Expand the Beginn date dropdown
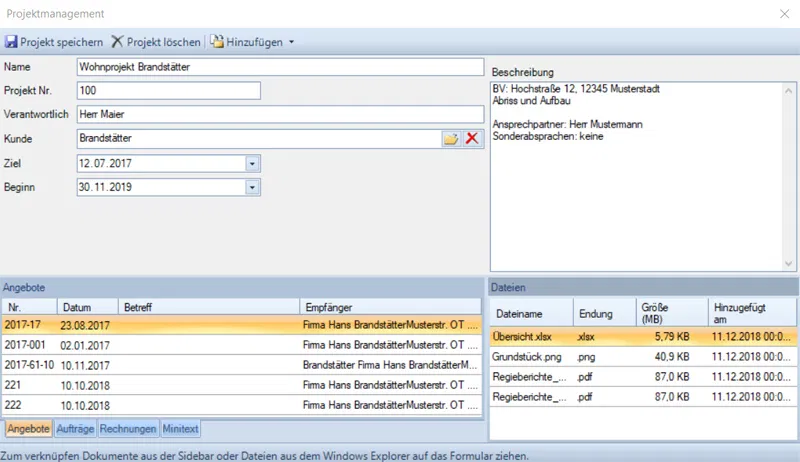This screenshot has width=800, height=462. [x=252, y=187]
